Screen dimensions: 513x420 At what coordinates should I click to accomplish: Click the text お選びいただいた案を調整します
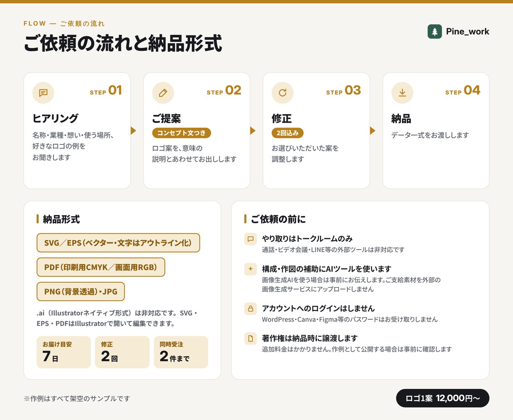(305, 154)
